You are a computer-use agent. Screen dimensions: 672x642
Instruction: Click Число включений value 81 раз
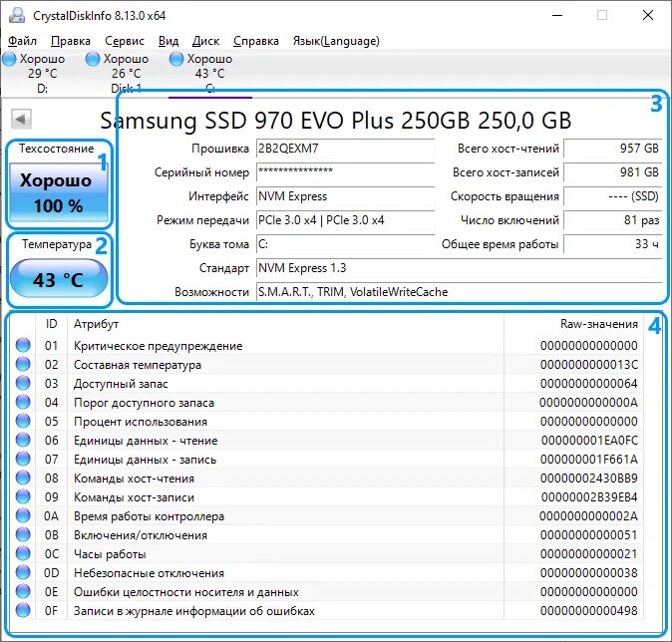(x=613, y=220)
